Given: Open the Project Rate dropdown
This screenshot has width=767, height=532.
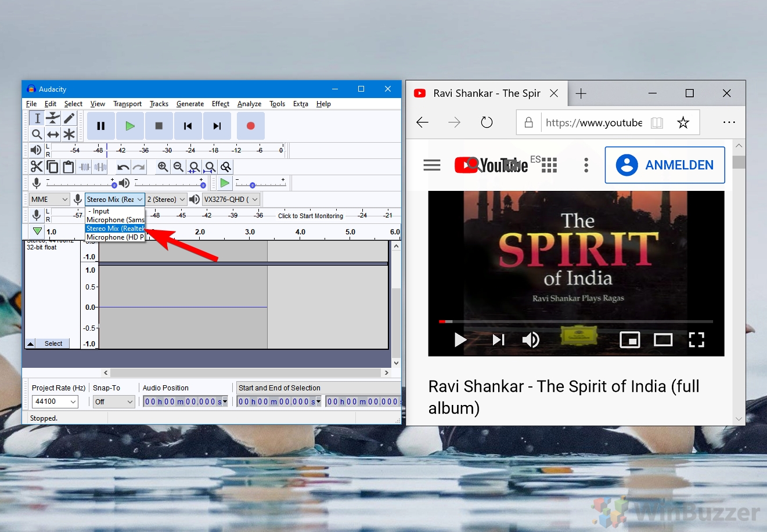Looking at the screenshot, I should [55, 401].
